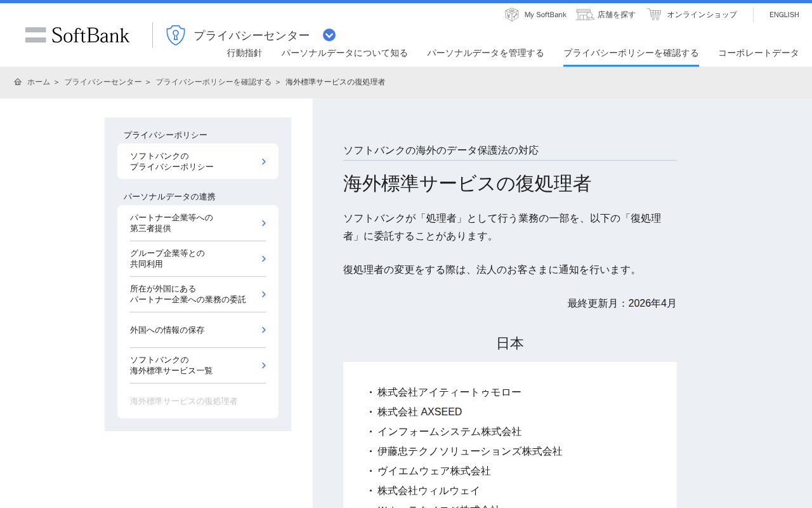Click 株式会社ウィルウェイ list entry
Screen dimensions: 812x508
(429, 491)
